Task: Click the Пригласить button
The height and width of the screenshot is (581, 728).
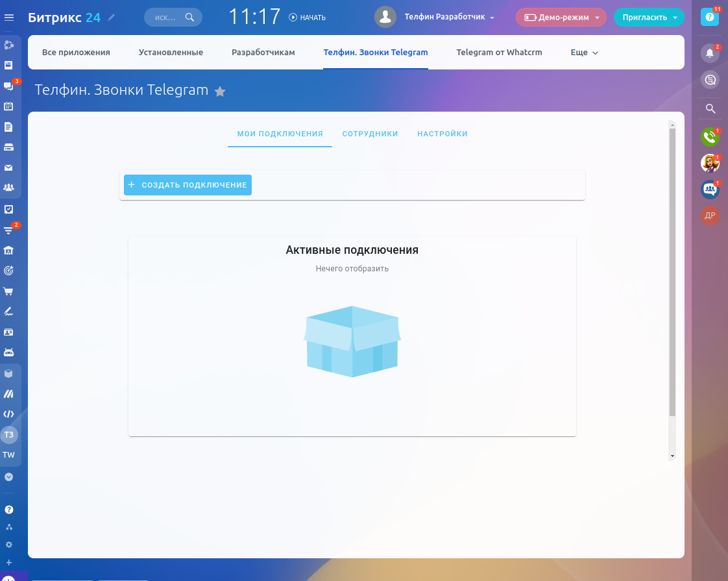Action: click(644, 18)
